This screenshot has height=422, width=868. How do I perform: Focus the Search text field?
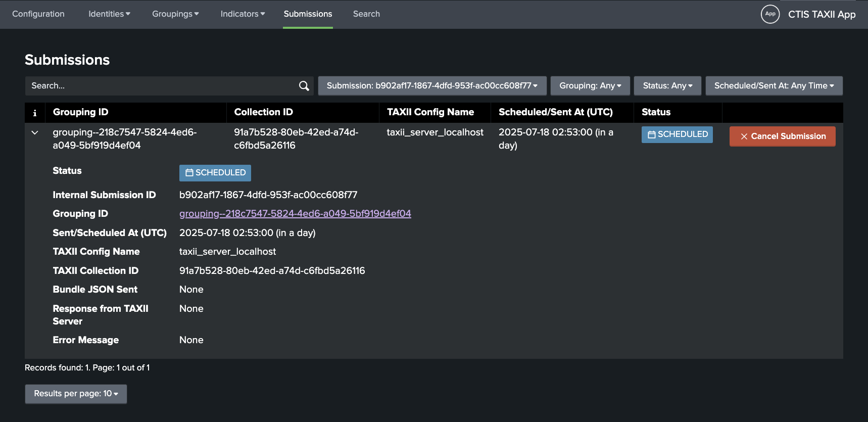pyautogui.click(x=162, y=86)
